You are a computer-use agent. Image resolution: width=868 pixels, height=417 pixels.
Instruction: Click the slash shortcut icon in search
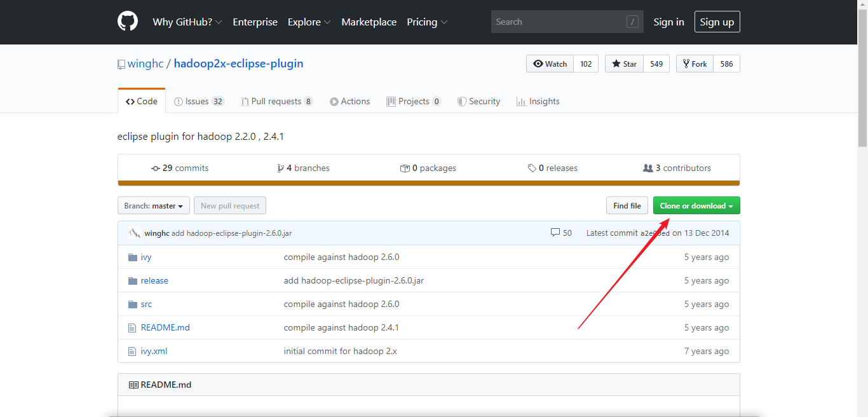tap(632, 22)
